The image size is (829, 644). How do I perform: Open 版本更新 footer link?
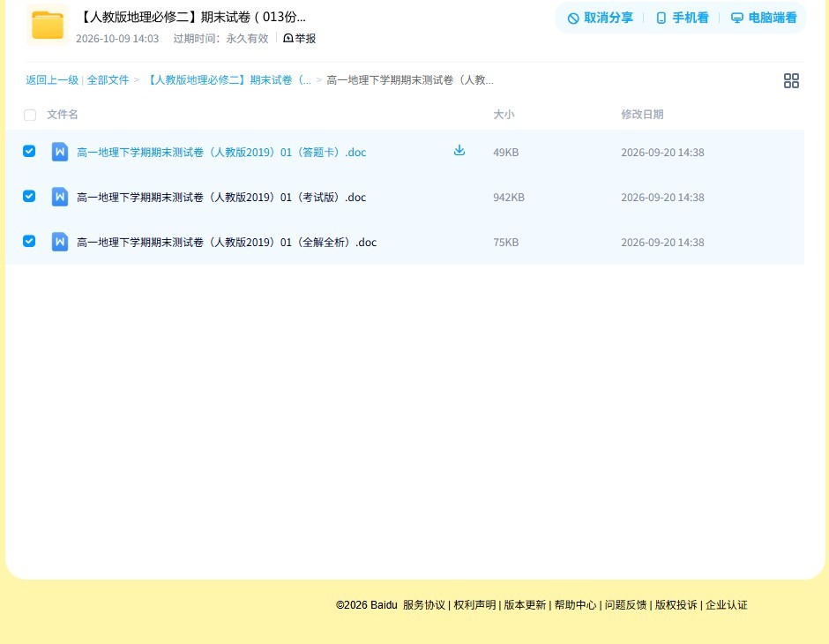tap(525, 604)
